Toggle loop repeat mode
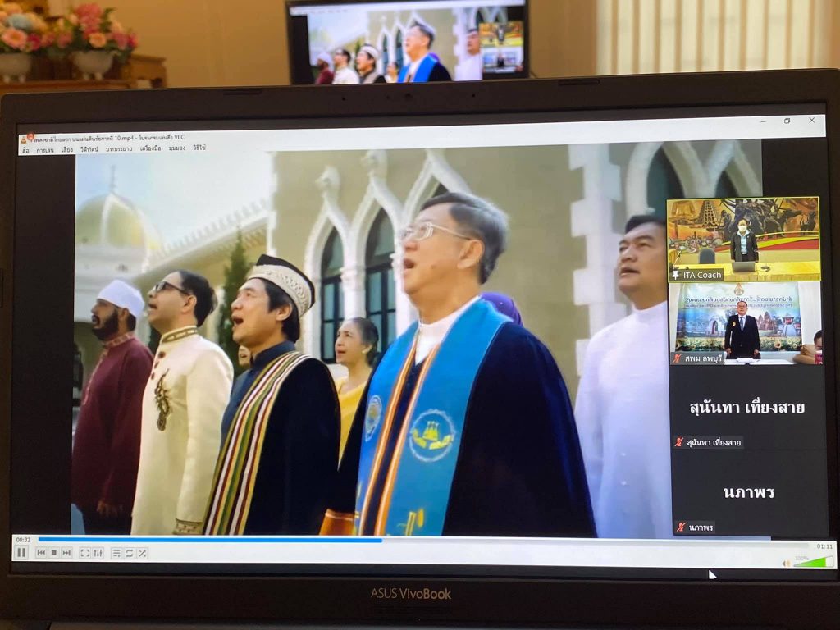 [x=129, y=554]
